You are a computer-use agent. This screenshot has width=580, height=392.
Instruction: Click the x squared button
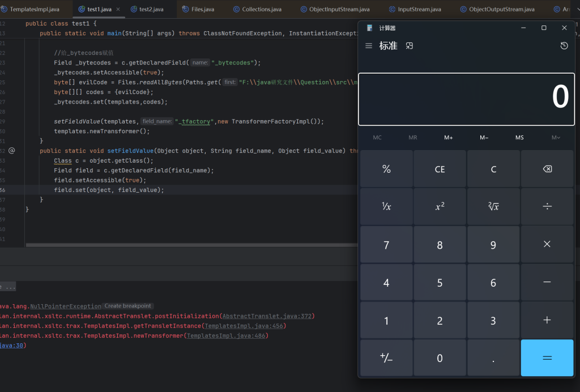pos(440,207)
